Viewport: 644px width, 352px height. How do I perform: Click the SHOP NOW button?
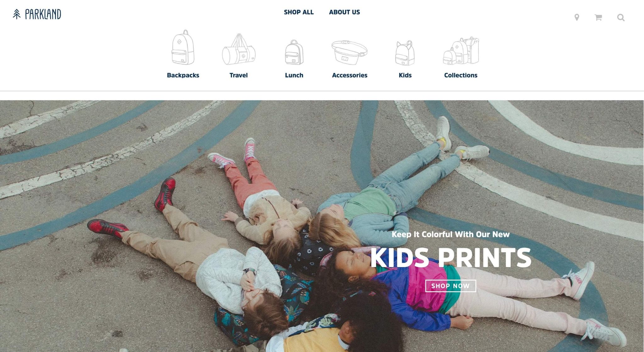(x=451, y=286)
